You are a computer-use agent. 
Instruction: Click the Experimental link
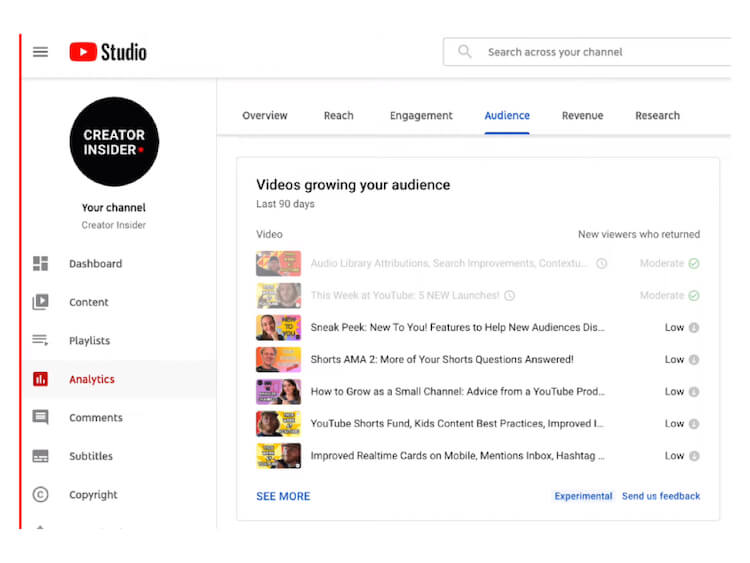[x=583, y=496]
